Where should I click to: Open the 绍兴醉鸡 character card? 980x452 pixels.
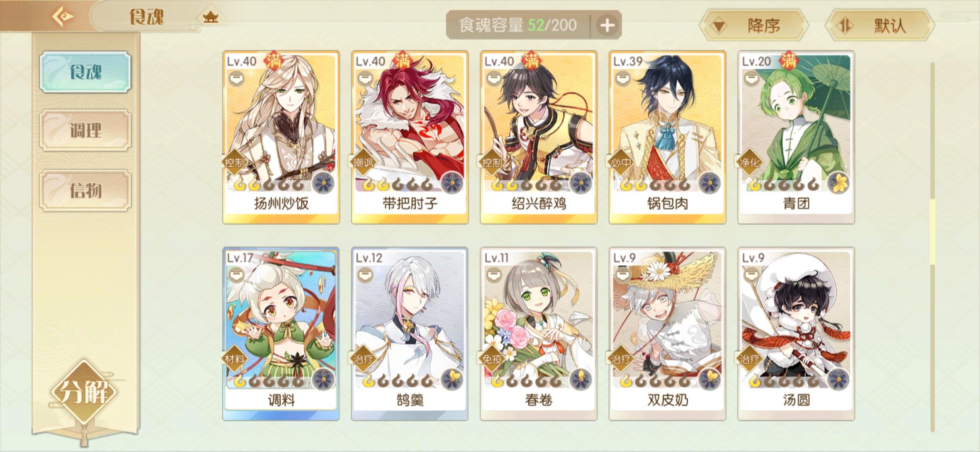click(539, 137)
